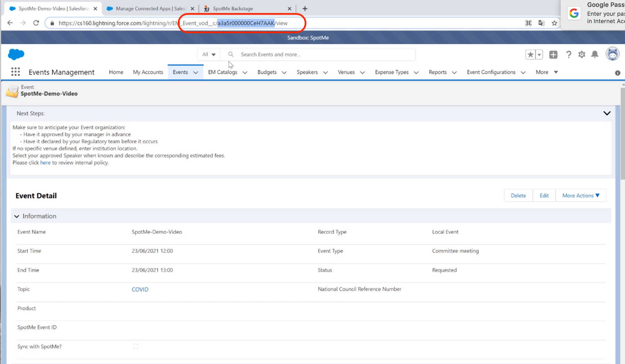Expand the Event Configurations dropdown chevron
Screen dimensions: 625x364
coord(523,72)
